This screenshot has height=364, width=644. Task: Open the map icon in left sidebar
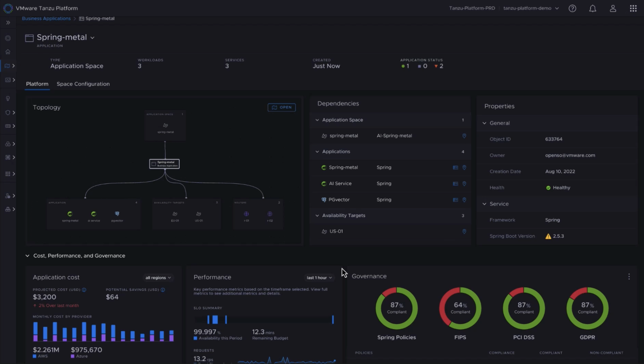[7, 66]
